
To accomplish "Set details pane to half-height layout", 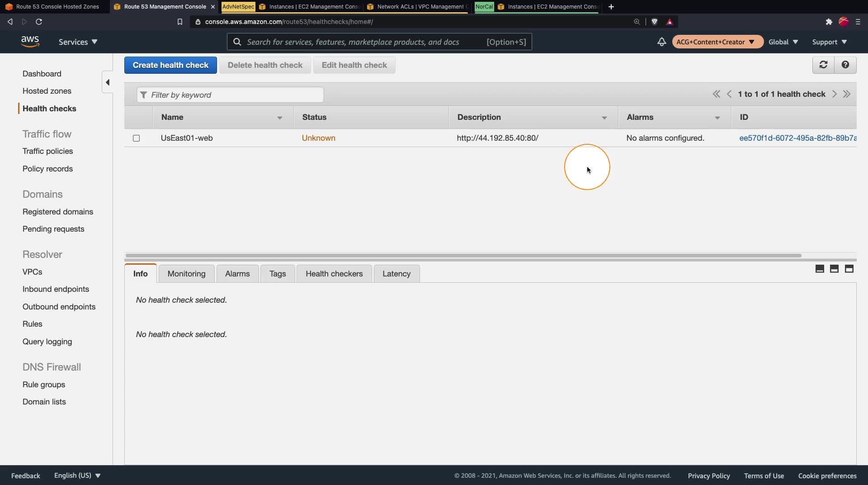I will [x=834, y=269].
